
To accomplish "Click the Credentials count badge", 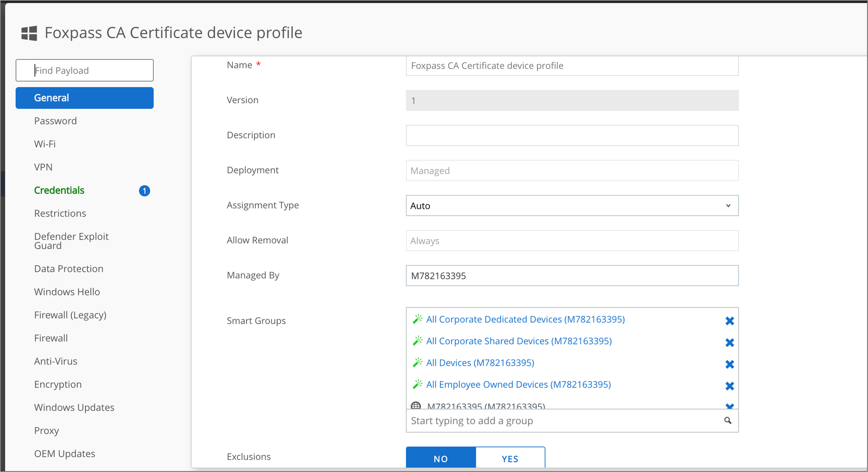I will pos(144,191).
